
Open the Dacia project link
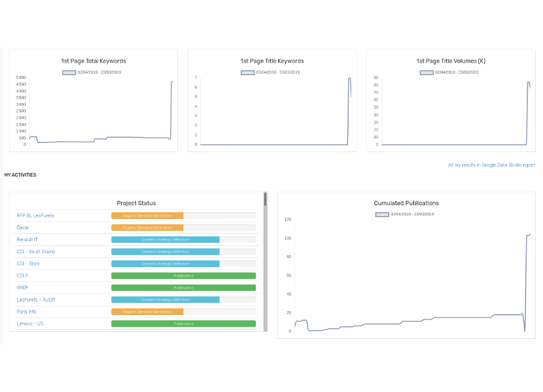[22, 227]
